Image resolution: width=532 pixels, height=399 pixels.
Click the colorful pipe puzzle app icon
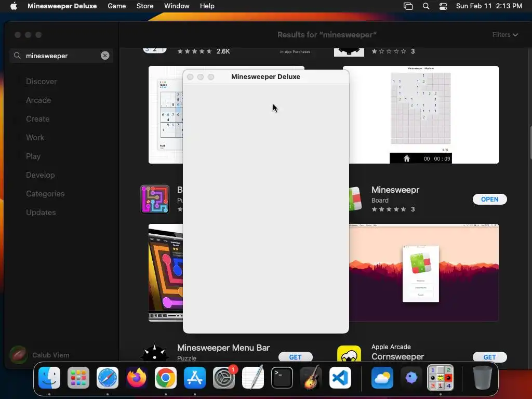[155, 199]
